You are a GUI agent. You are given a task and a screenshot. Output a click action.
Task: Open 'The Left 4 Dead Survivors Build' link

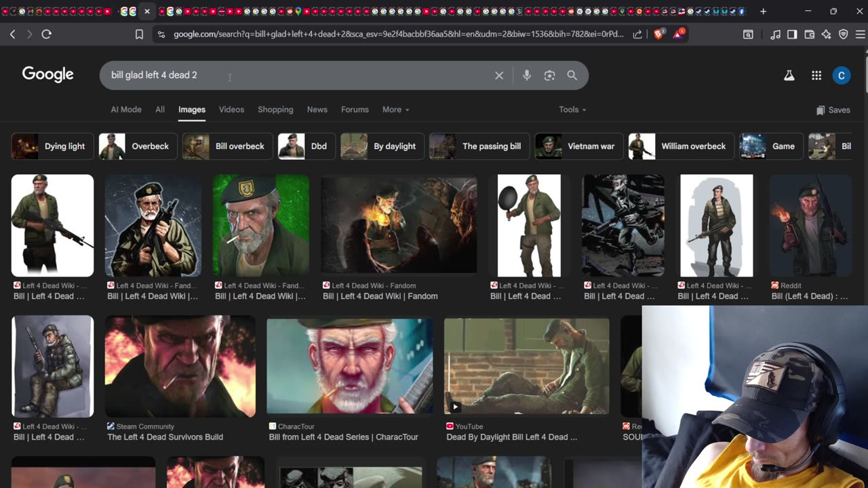coord(165,437)
